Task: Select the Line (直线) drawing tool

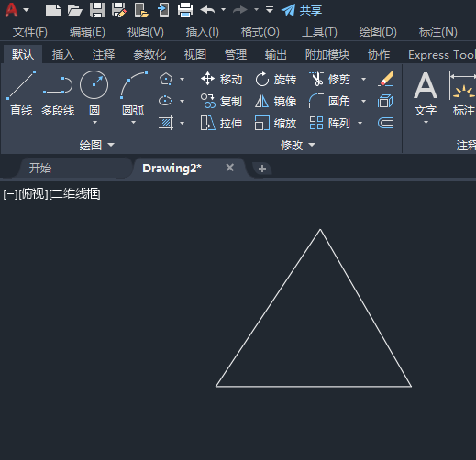Action: [21, 93]
